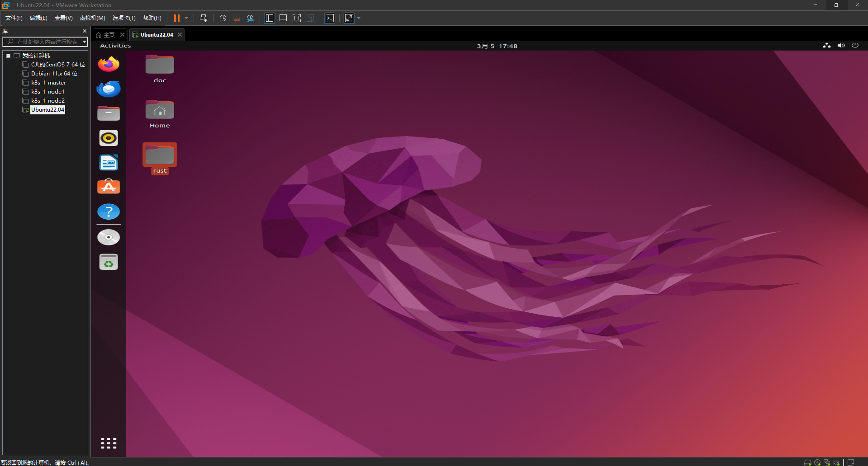Open the 虚拟机(M) menu
This screenshot has height=466, width=868.
coord(92,18)
